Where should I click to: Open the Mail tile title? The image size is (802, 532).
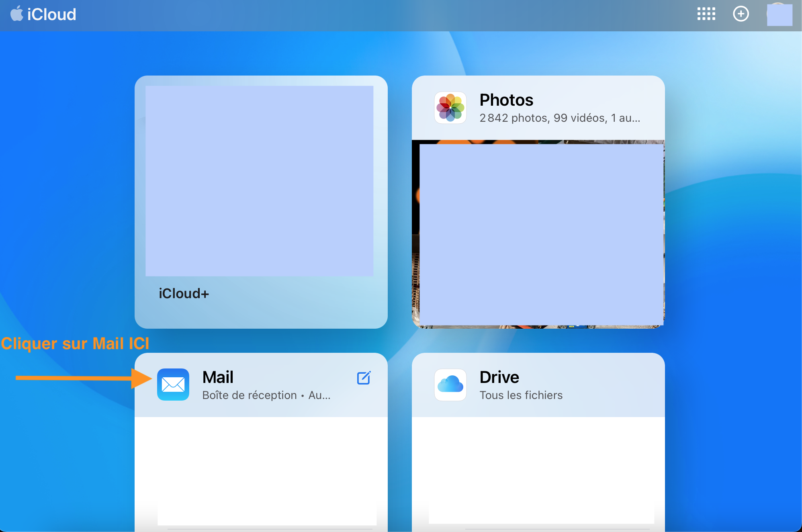(x=218, y=377)
